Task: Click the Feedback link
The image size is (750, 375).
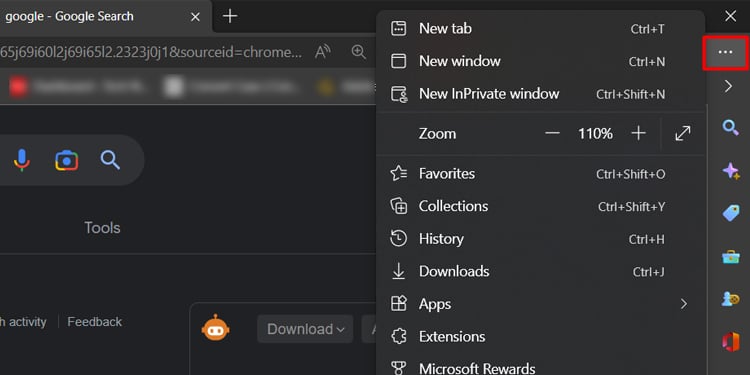Action: point(95,322)
